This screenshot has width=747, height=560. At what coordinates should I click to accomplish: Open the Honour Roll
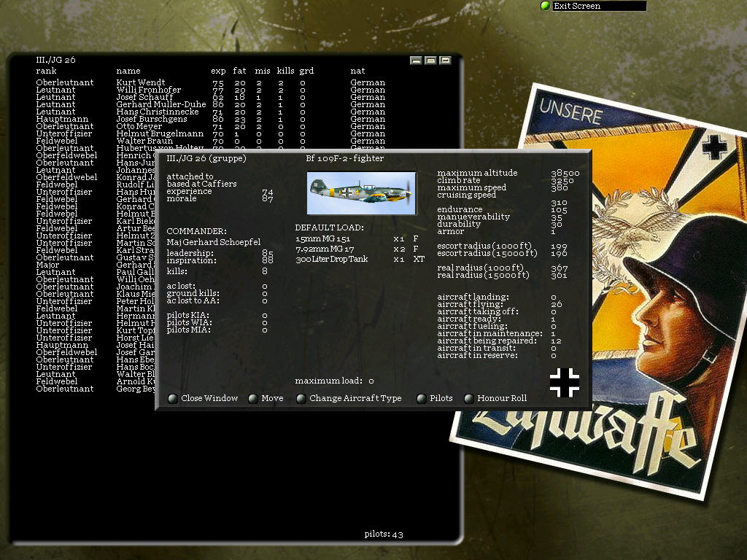pyautogui.click(x=495, y=398)
